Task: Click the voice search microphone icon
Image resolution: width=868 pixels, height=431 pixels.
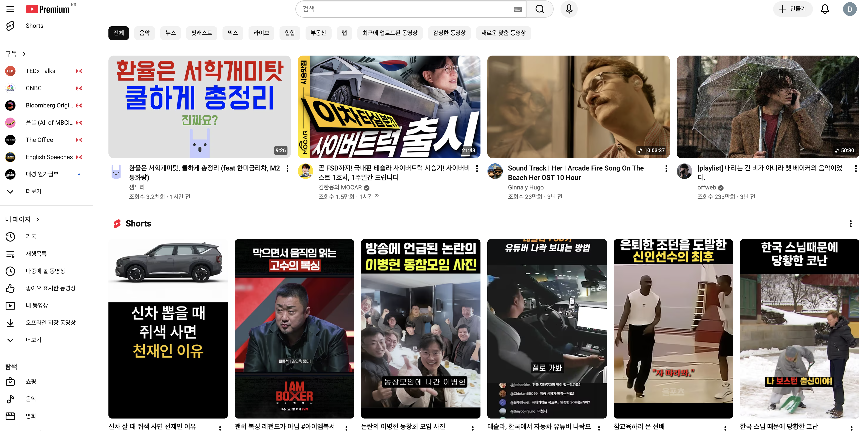Action: 569,9
